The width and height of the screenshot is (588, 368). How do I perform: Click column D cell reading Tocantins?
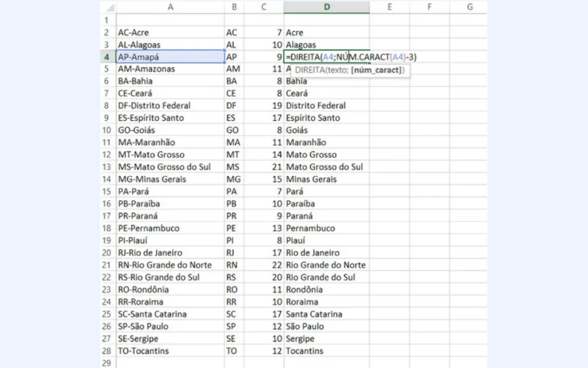(x=327, y=351)
